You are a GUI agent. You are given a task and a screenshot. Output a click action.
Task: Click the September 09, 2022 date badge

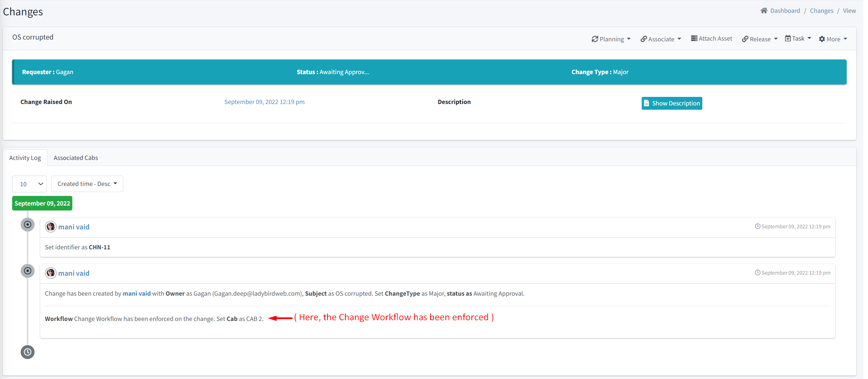click(x=42, y=203)
